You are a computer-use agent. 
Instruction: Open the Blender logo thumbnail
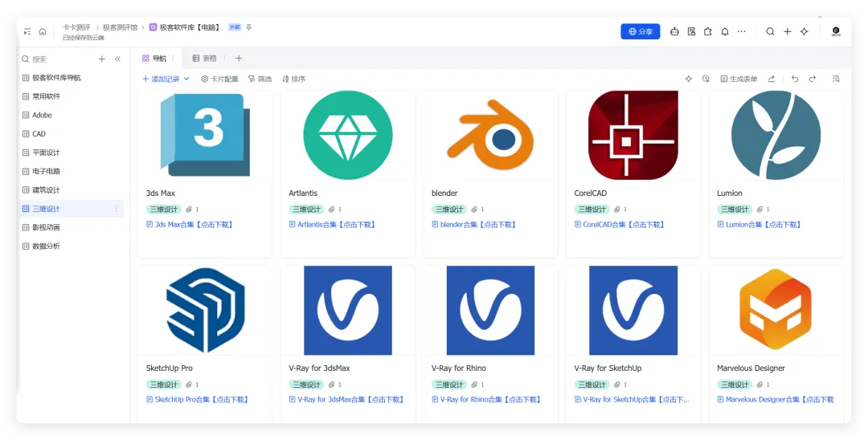[490, 135]
